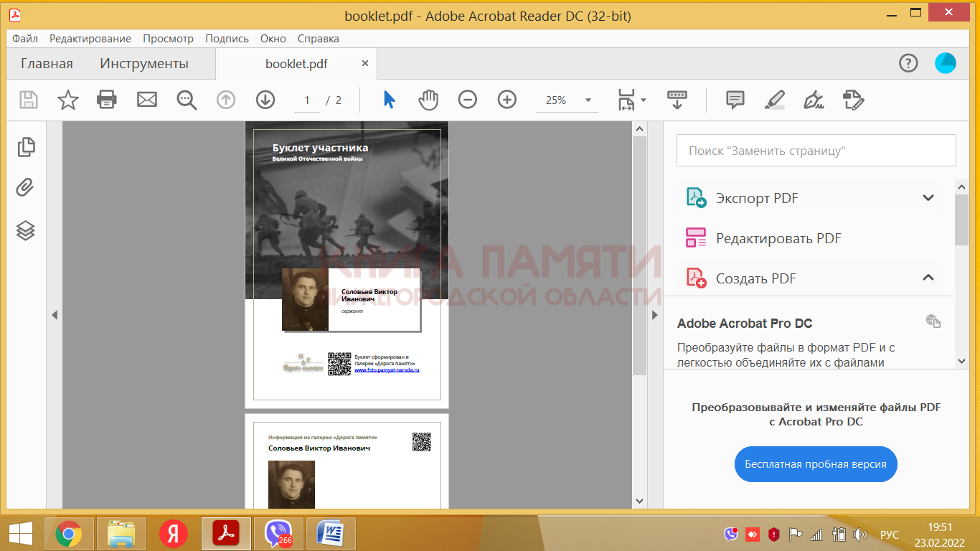
Task: Open the 25% zoom level dropdown
Action: pyautogui.click(x=588, y=100)
